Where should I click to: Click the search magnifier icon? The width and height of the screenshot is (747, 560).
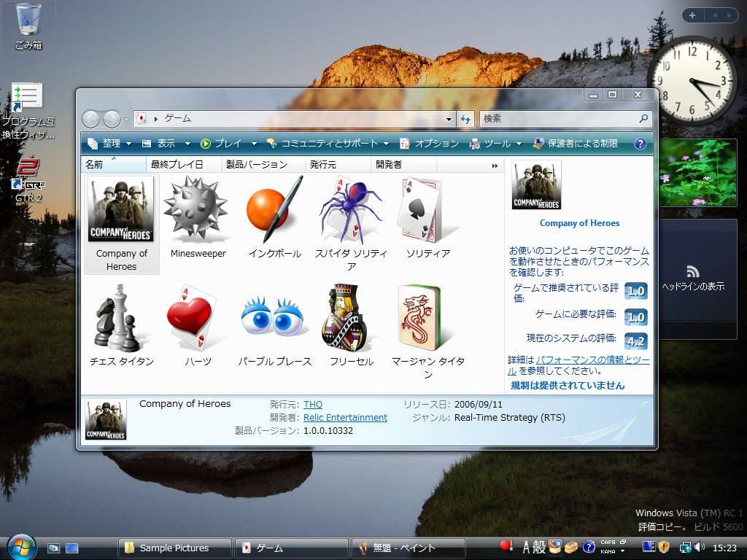point(643,118)
